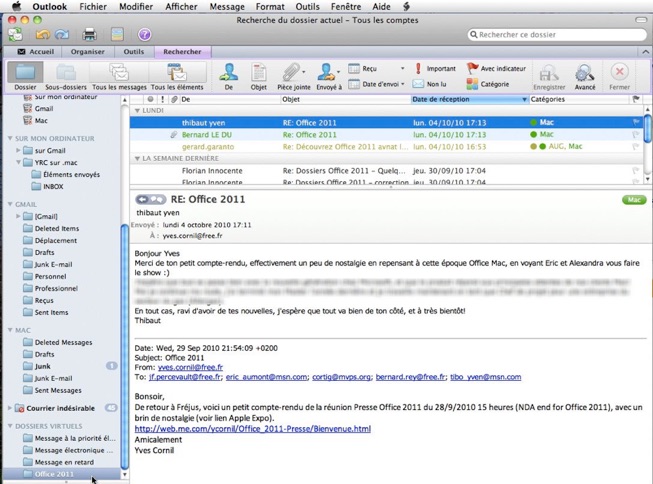Click the flag column header icon
The height and width of the screenshot is (484, 653).
636,99
